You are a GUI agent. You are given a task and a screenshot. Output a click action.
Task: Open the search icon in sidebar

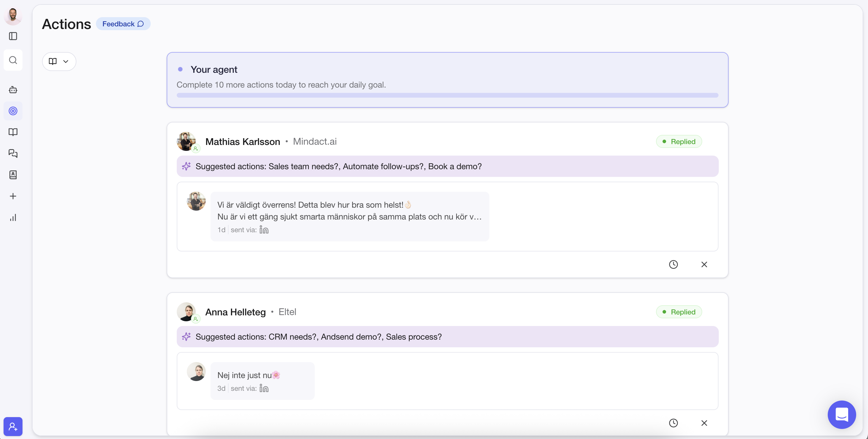13,60
